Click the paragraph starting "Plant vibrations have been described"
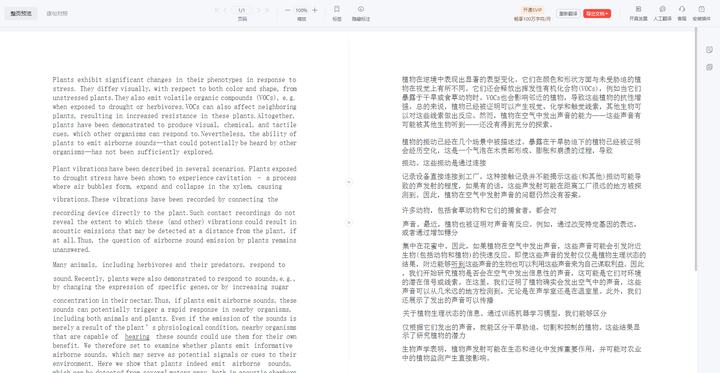This screenshot has height=373, width=720. tap(174, 178)
